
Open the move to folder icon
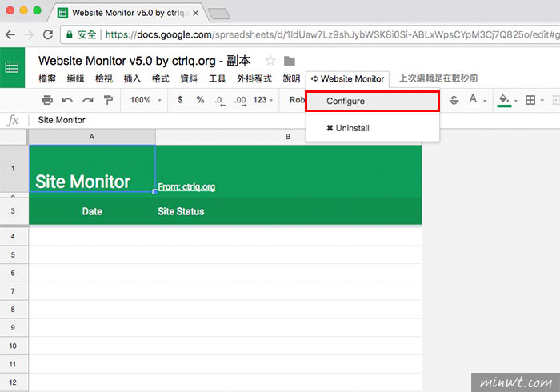(290, 61)
